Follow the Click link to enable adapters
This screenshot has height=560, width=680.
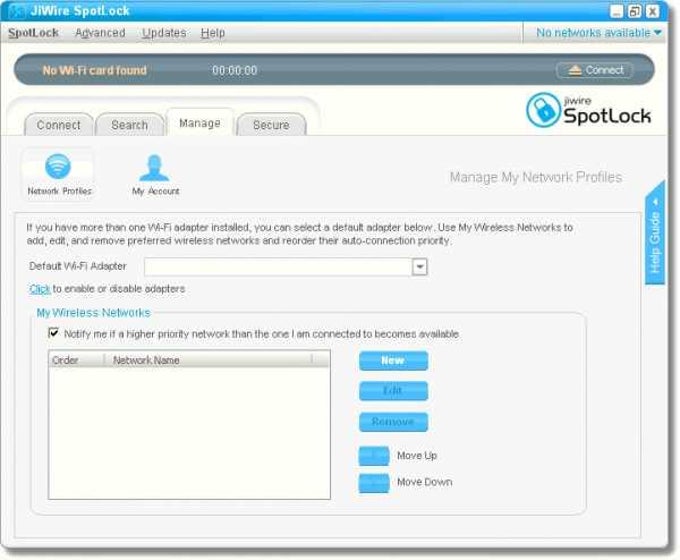point(40,289)
